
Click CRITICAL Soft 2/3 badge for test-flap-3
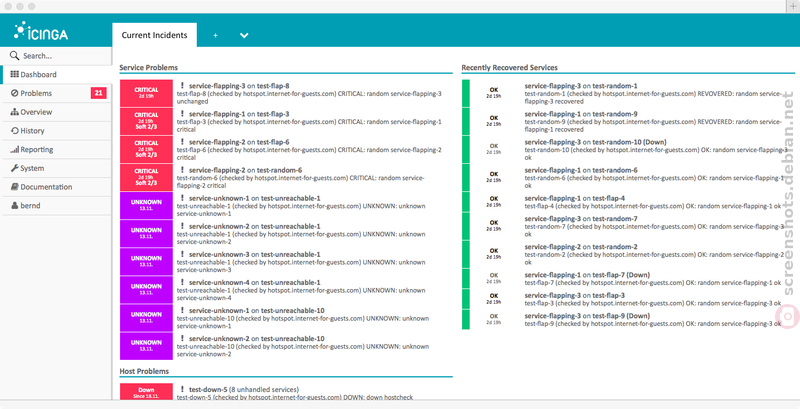[x=146, y=121]
